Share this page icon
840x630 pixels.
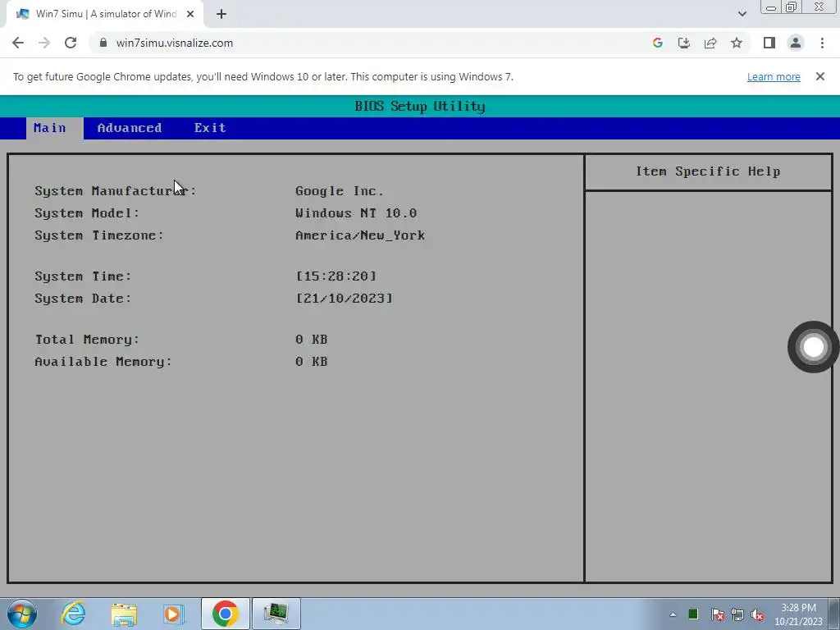710,43
